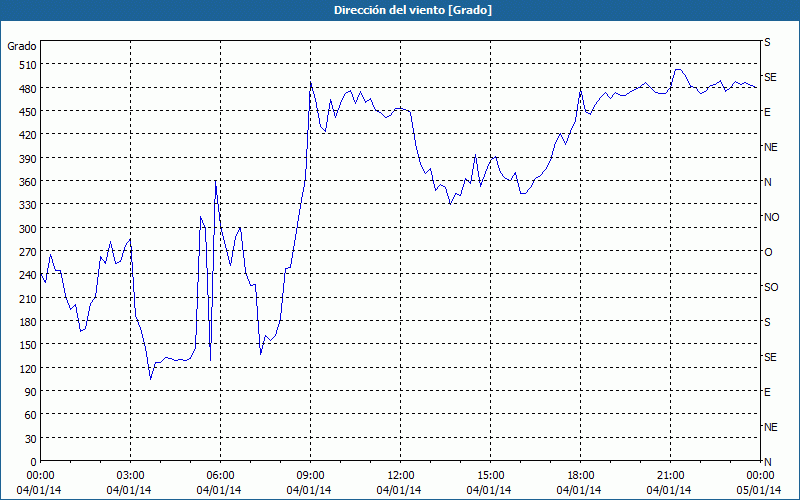Click the 150 degree axis label
This screenshot has width=800, height=500.
[x=28, y=346]
